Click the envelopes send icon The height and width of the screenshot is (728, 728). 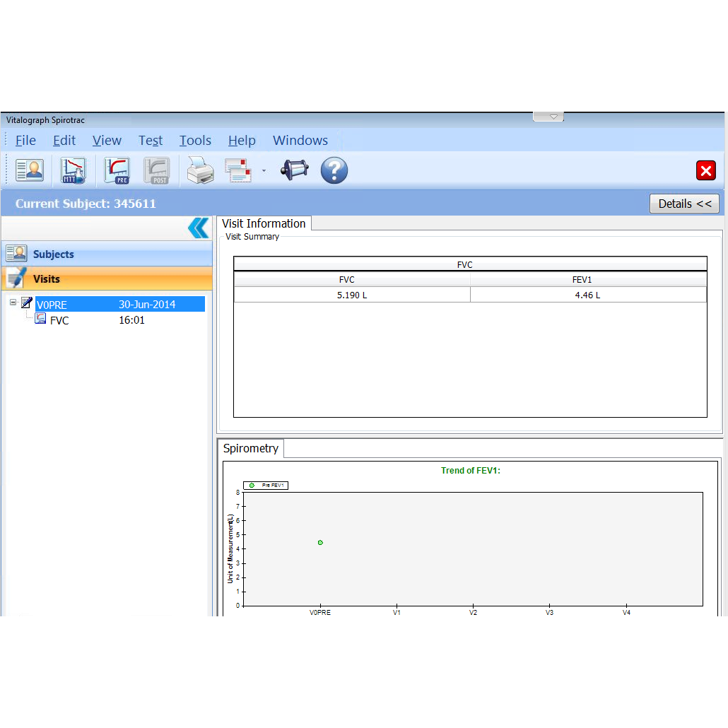[238, 170]
